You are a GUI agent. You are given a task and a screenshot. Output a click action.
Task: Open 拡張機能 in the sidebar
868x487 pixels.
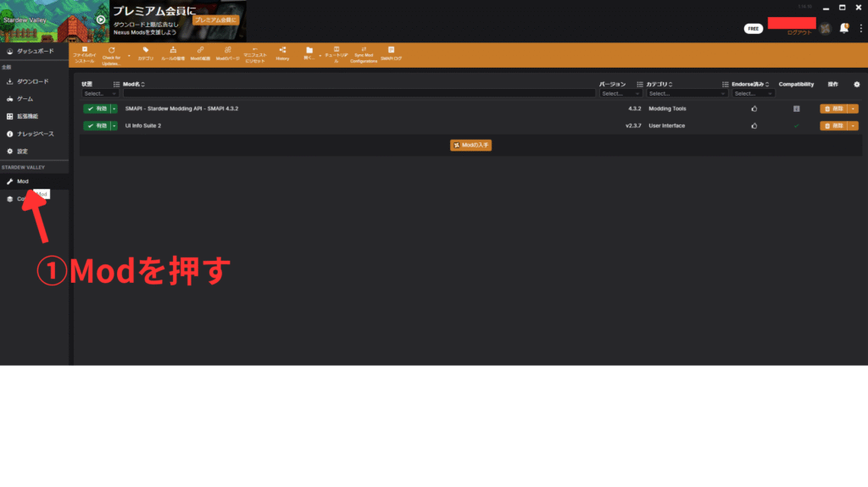34,117
